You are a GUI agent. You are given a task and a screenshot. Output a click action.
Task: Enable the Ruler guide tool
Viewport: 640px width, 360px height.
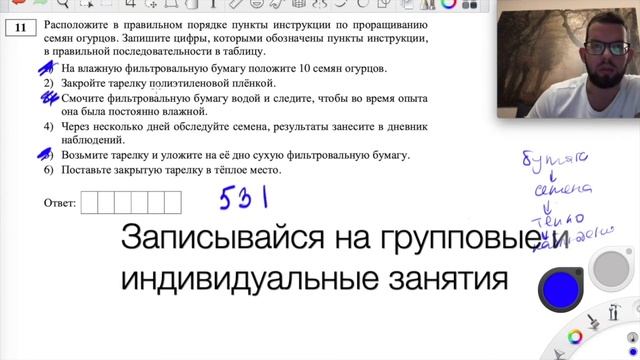(236, 4)
